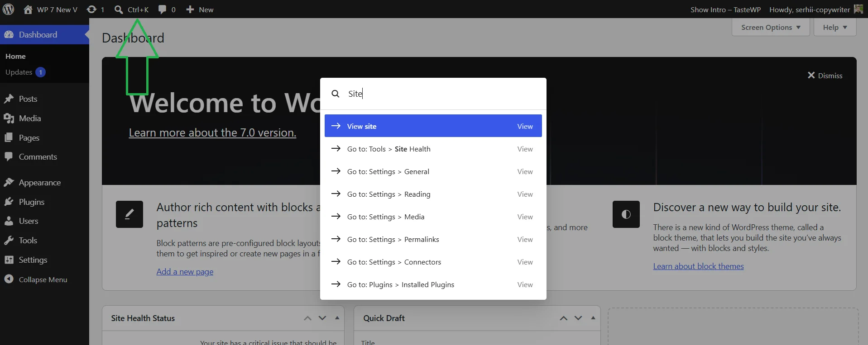Open the updates icon in admin bar

click(x=91, y=9)
